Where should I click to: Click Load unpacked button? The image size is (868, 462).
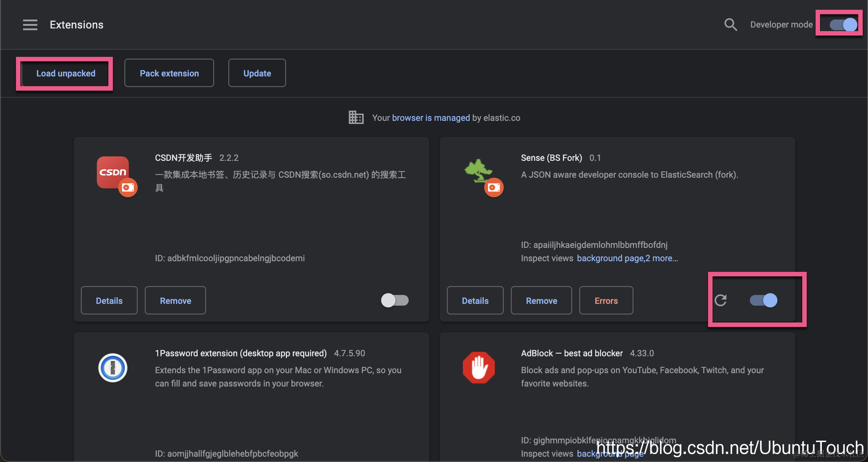(66, 73)
